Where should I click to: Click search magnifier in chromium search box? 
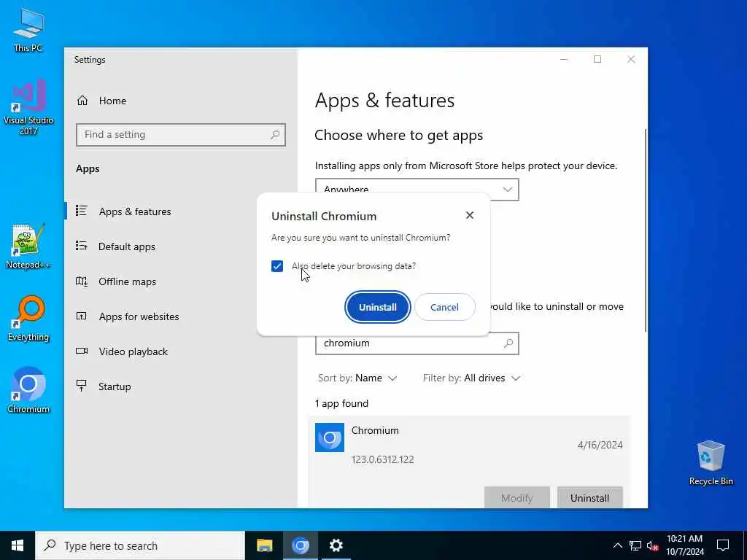tap(508, 343)
